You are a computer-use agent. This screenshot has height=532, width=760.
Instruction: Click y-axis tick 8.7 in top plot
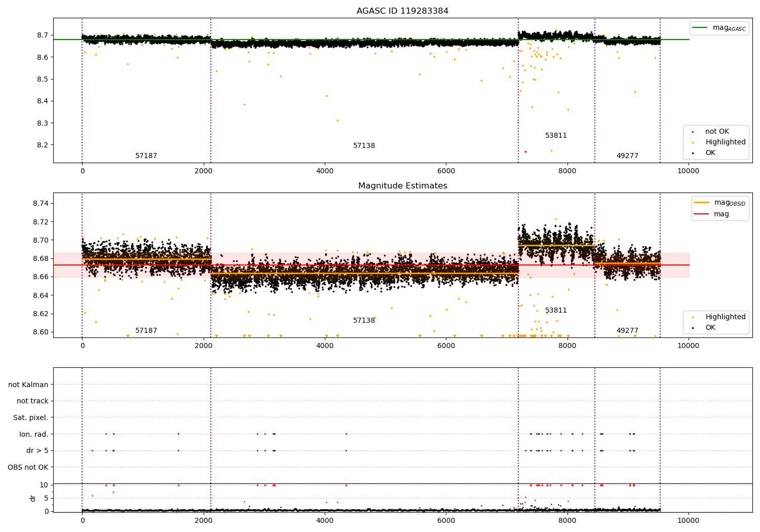click(43, 35)
